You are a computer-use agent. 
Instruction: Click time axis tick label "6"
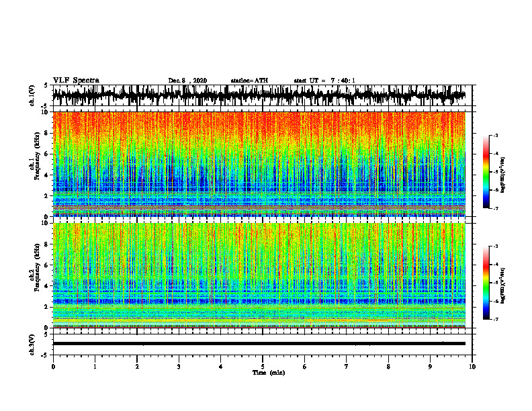pos(305,367)
